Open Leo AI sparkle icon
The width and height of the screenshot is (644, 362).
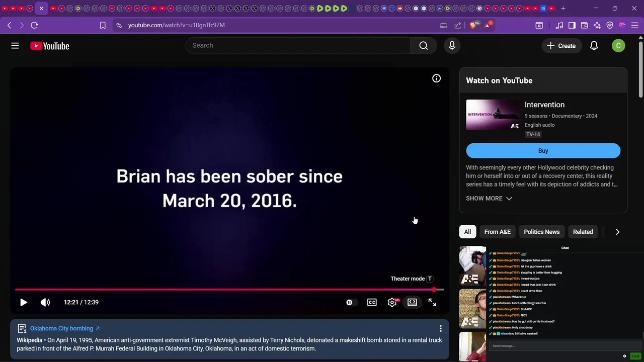tap(597, 25)
